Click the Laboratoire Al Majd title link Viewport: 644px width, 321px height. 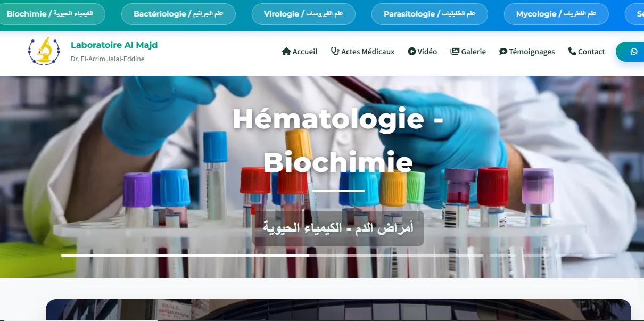(x=114, y=45)
